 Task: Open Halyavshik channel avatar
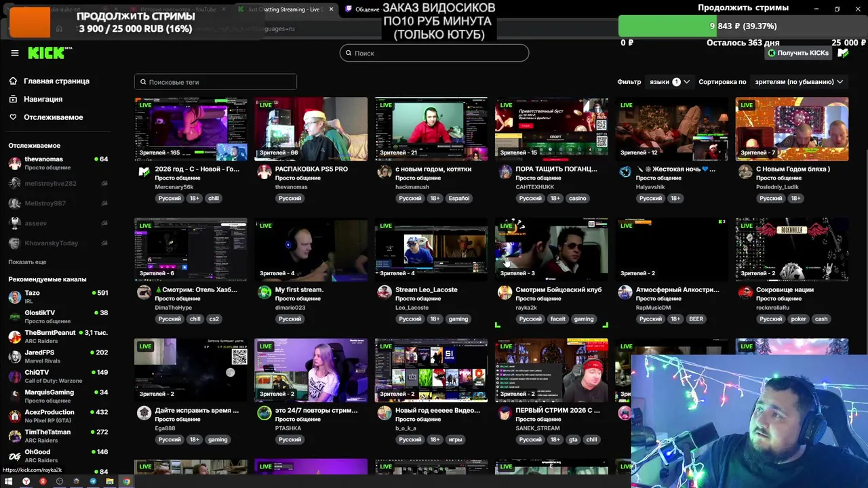625,172
